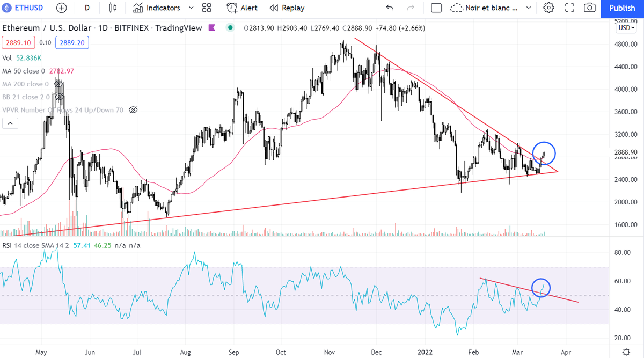Open the candlestick chart type selector
The height and width of the screenshot is (358, 644).
[112, 8]
